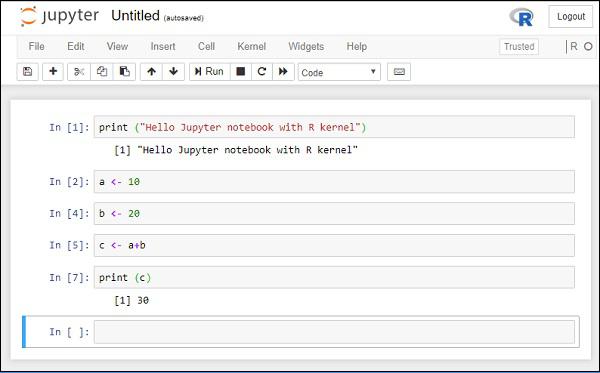Click the print Hello Jupyter code cell

coord(334,127)
